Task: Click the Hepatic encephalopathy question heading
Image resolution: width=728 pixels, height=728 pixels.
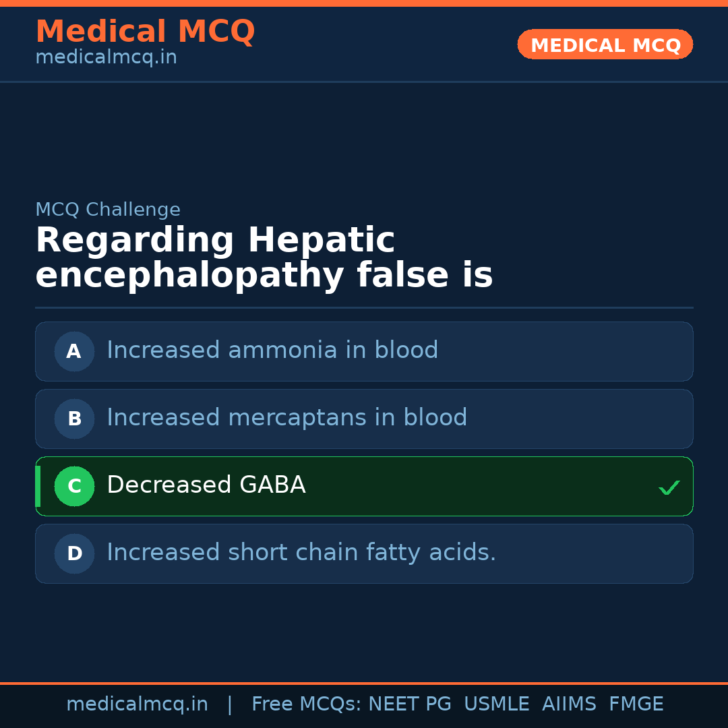Action: click(264, 258)
